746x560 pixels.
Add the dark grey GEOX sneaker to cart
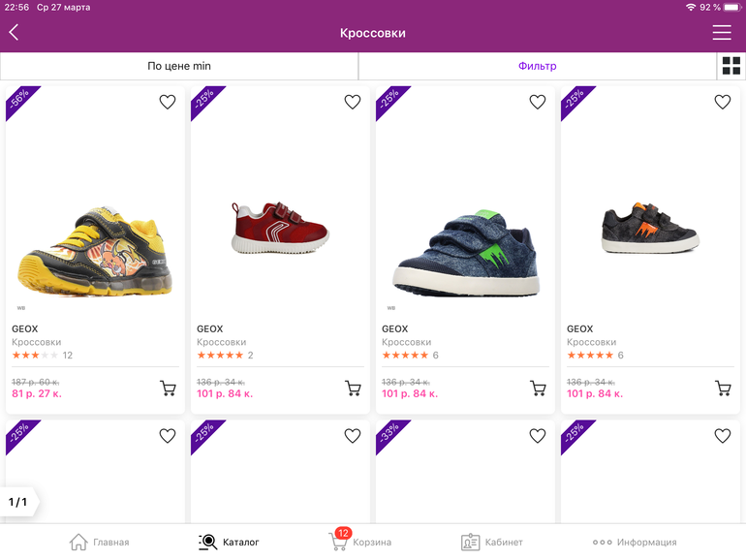pyautogui.click(x=723, y=389)
